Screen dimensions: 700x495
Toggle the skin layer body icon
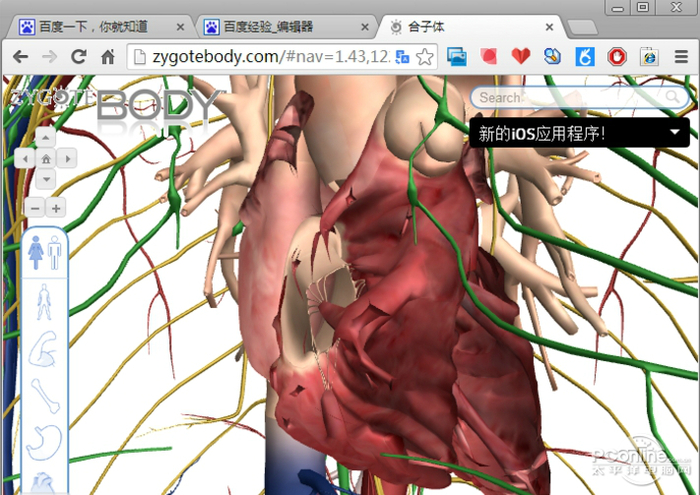click(44, 302)
